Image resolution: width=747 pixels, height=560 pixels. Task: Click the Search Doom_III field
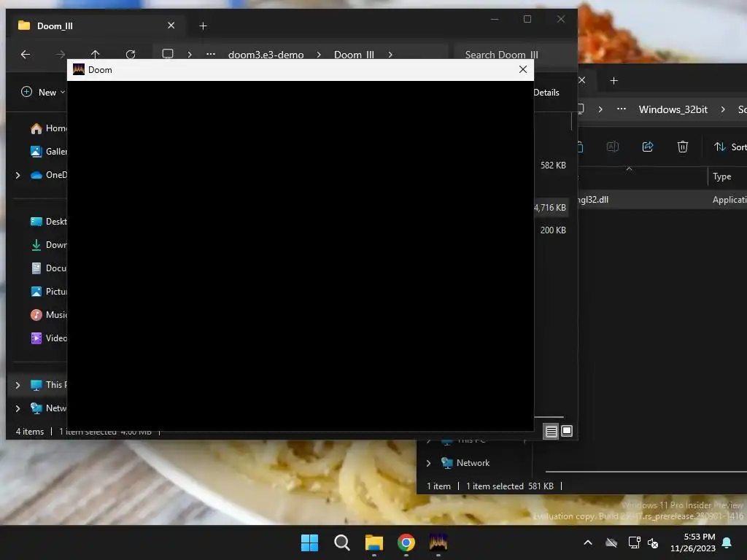coord(514,55)
